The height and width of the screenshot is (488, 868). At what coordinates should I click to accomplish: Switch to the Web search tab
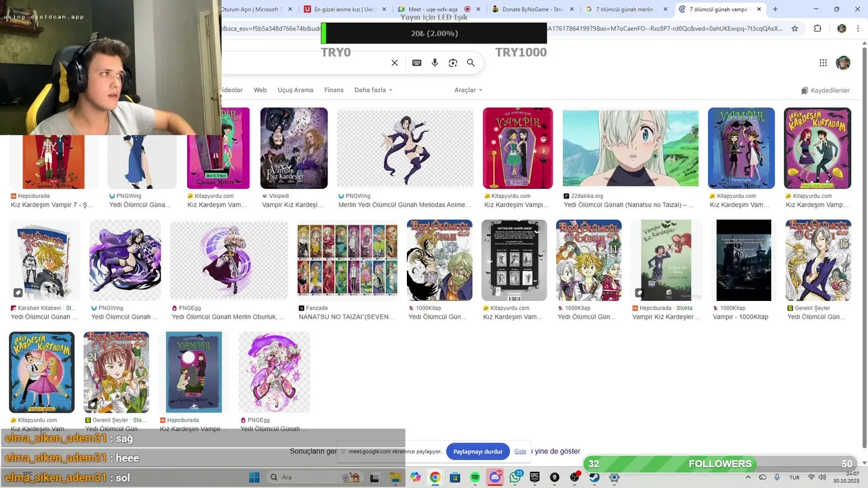coord(260,90)
